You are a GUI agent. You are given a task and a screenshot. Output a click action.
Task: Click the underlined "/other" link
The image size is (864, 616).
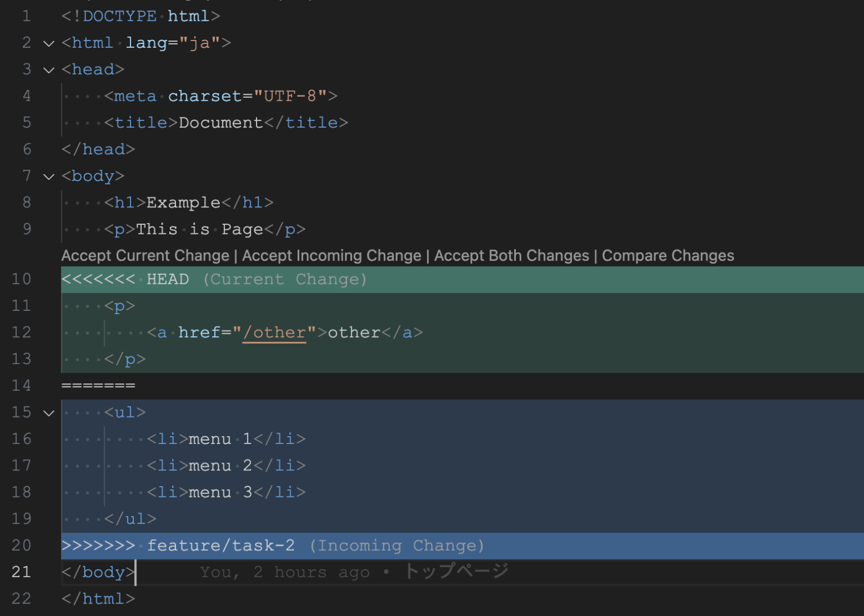pyautogui.click(x=275, y=332)
